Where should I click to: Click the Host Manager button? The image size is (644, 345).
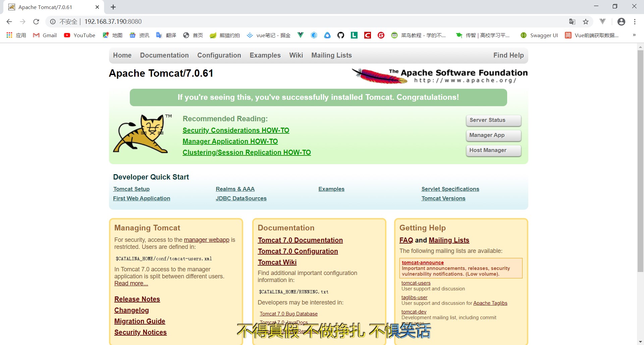[493, 150]
